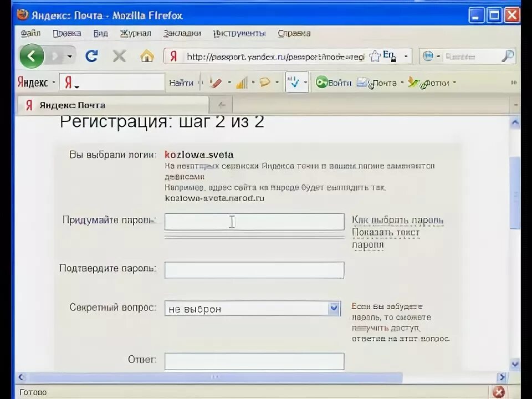
Task: Click the site rating bars icon
Action: point(242,83)
